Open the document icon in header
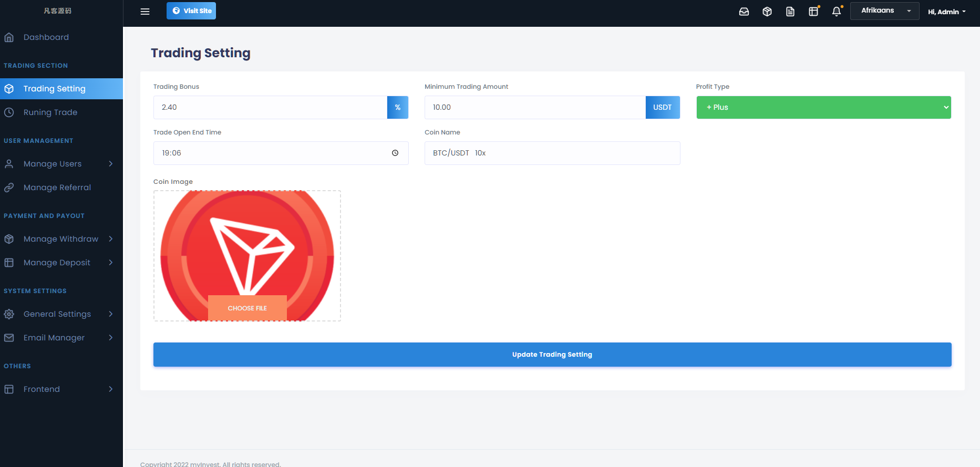 point(790,12)
